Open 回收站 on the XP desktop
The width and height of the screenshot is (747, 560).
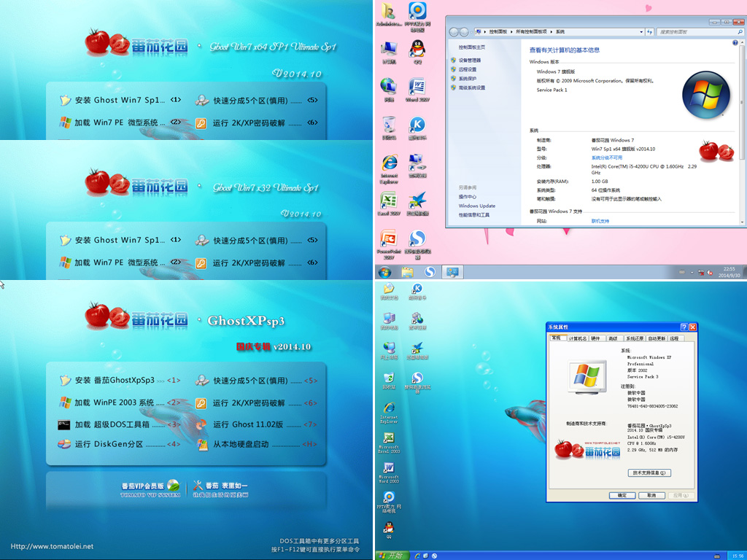tap(389, 381)
